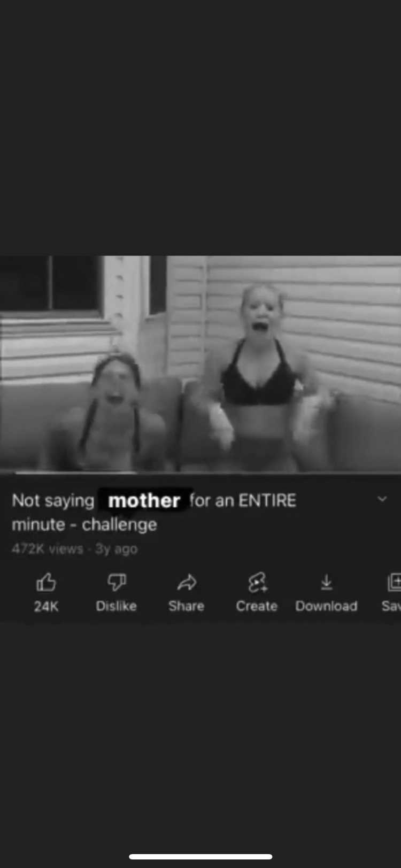
Task: Open the Create remix icon
Action: 257,582
